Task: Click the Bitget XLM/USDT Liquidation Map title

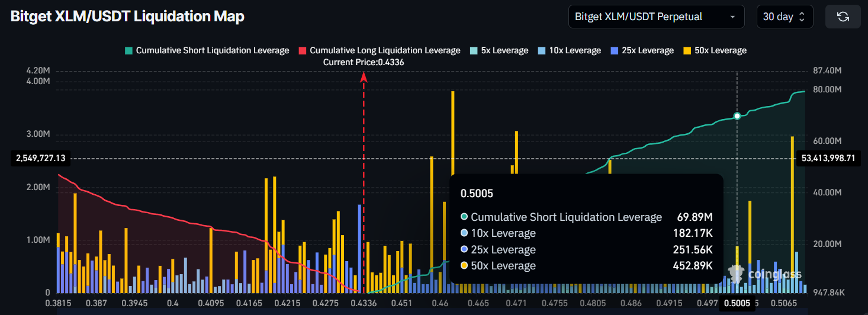Action: coord(127,17)
